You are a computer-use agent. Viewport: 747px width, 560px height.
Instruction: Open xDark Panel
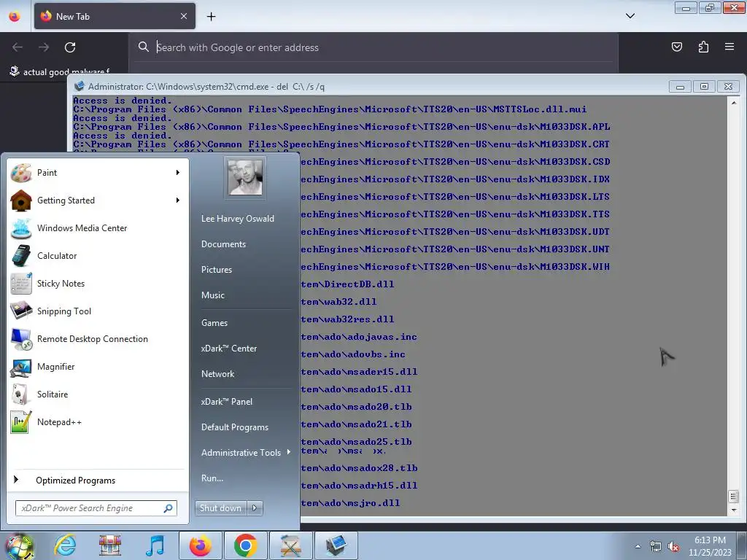(x=227, y=402)
